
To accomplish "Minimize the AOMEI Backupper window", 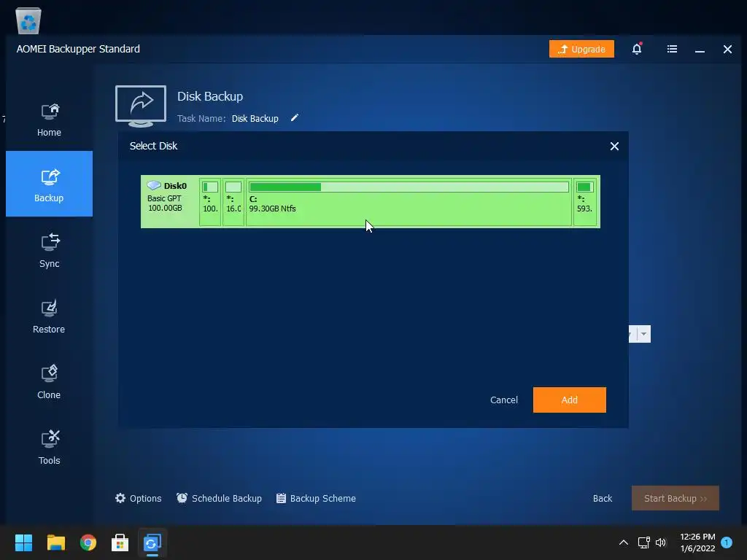I will tap(700, 49).
